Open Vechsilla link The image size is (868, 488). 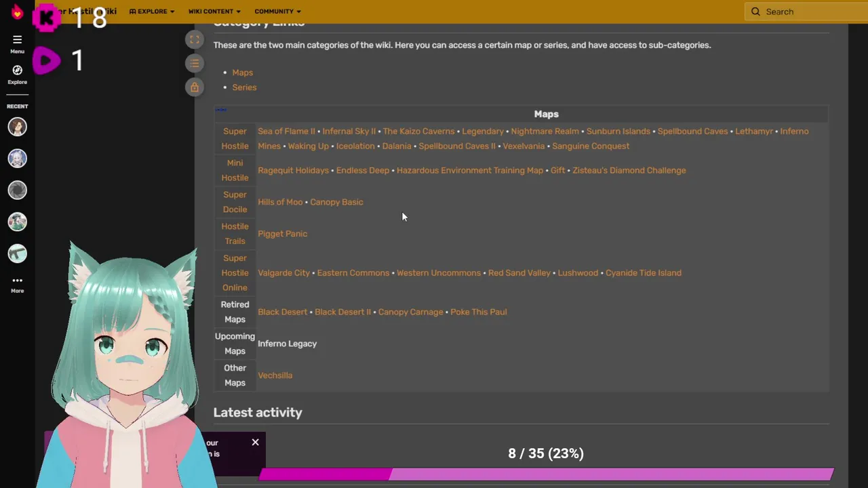275,375
